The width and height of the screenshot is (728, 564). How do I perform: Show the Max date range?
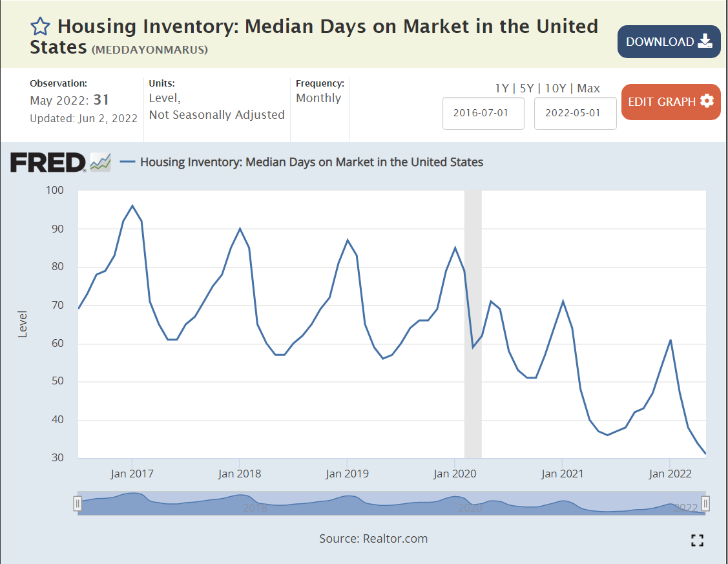(x=588, y=89)
